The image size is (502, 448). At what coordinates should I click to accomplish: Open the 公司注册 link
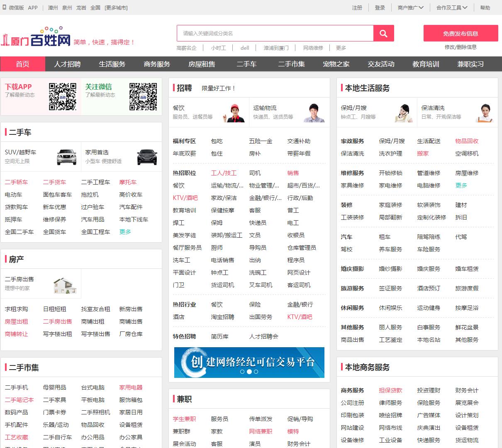[x=353, y=403]
